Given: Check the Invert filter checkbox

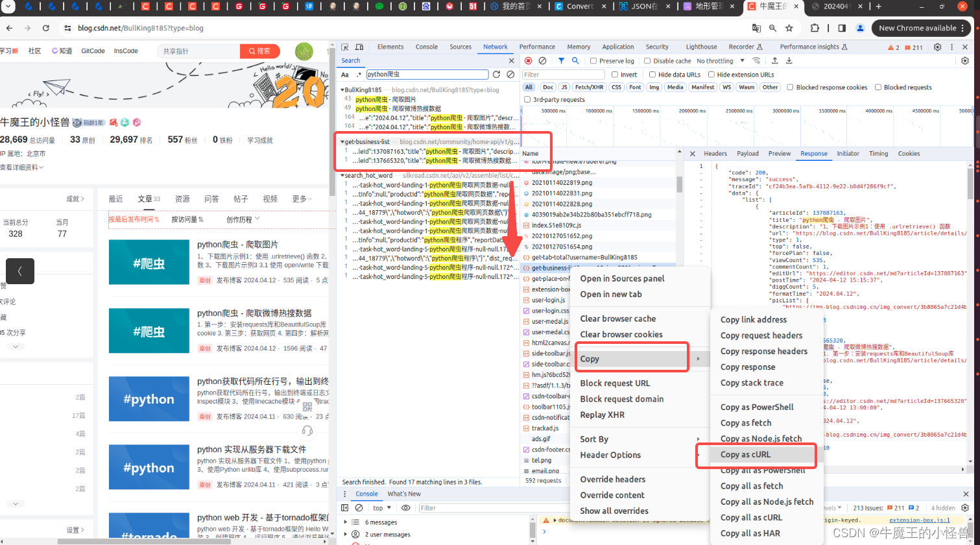Looking at the screenshot, I should 614,75.
